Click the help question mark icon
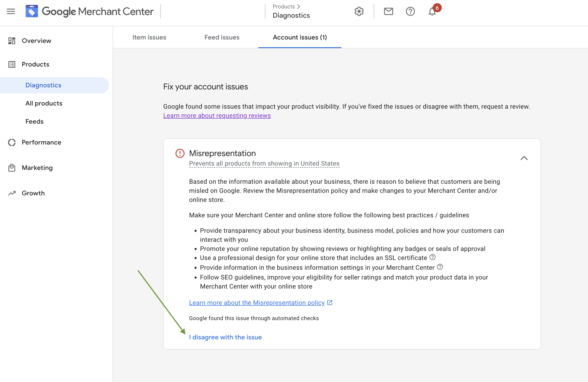Viewport: 588px width, 382px height. pos(410,11)
